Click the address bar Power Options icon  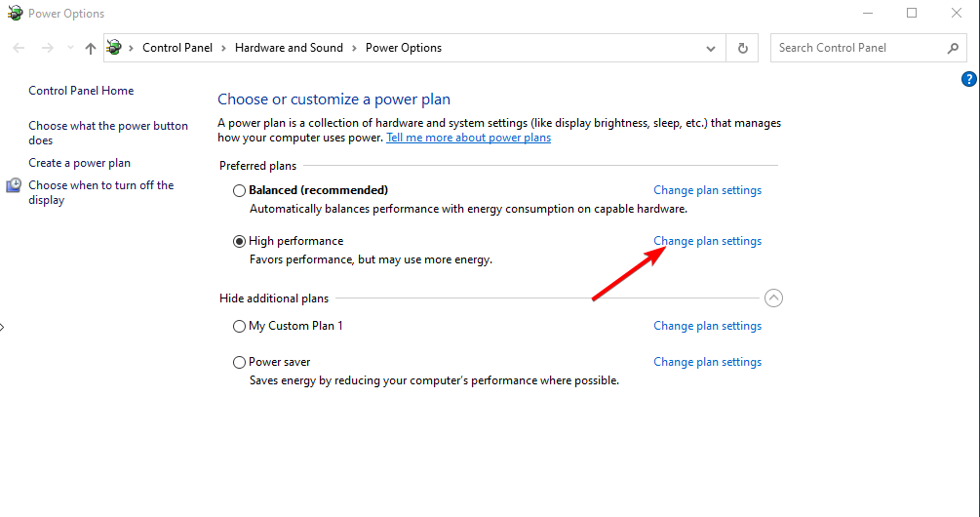pyautogui.click(x=114, y=47)
